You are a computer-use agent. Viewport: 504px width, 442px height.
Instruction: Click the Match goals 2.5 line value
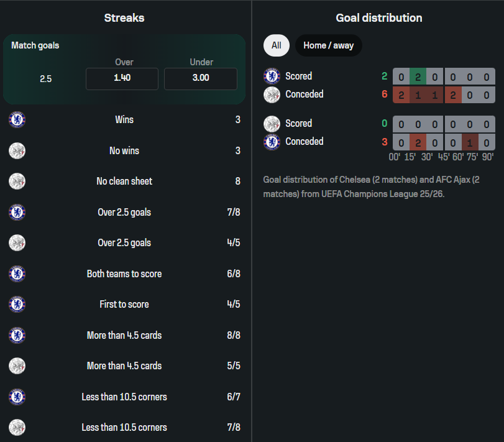click(45, 79)
